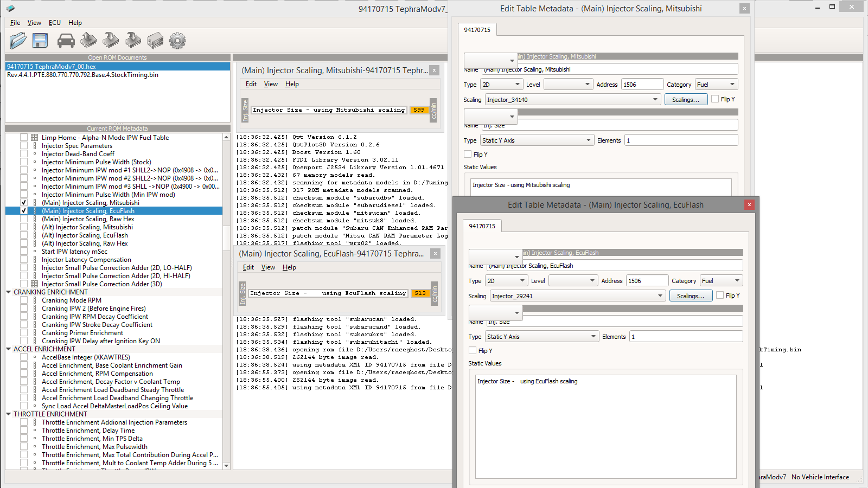Click grid icon beside Small Pulse Adder (3D)
Image resolution: width=868 pixels, height=488 pixels.
click(x=35, y=284)
